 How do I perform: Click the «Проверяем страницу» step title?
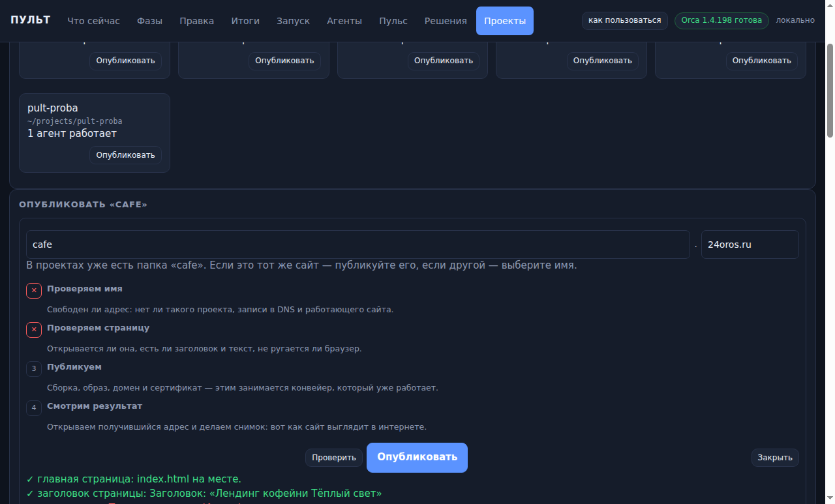click(99, 327)
